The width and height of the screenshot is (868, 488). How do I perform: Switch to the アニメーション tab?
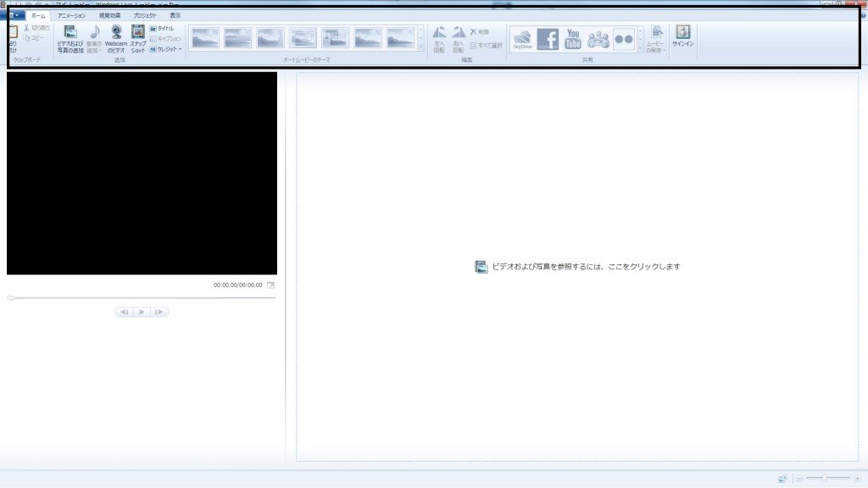click(x=72, y=15)
